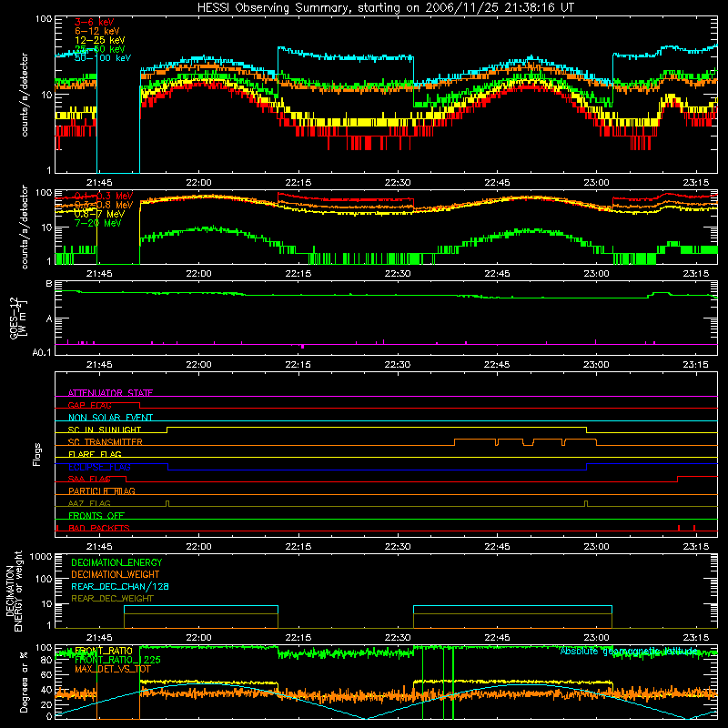The image size is (728, 728).
Task: Click the B tick label on the GOES plot
Action: click(49, 284)
